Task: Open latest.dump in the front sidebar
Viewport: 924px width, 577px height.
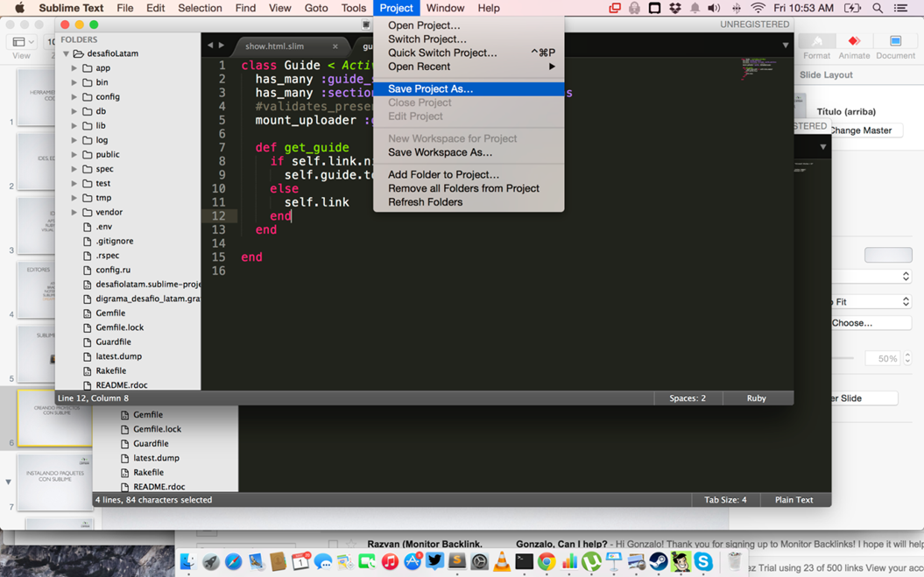Action: (118, 356)
